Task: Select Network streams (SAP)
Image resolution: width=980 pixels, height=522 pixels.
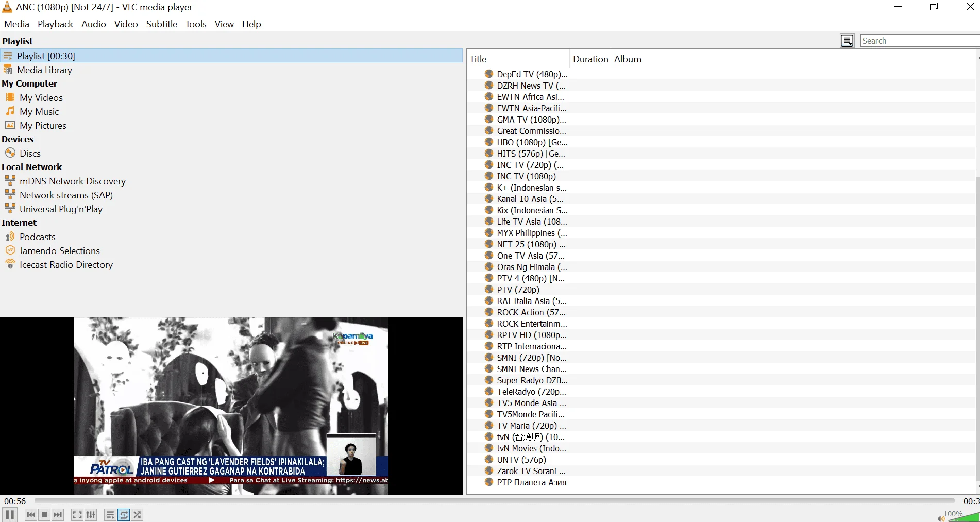Action: click(x=66, y=195)
